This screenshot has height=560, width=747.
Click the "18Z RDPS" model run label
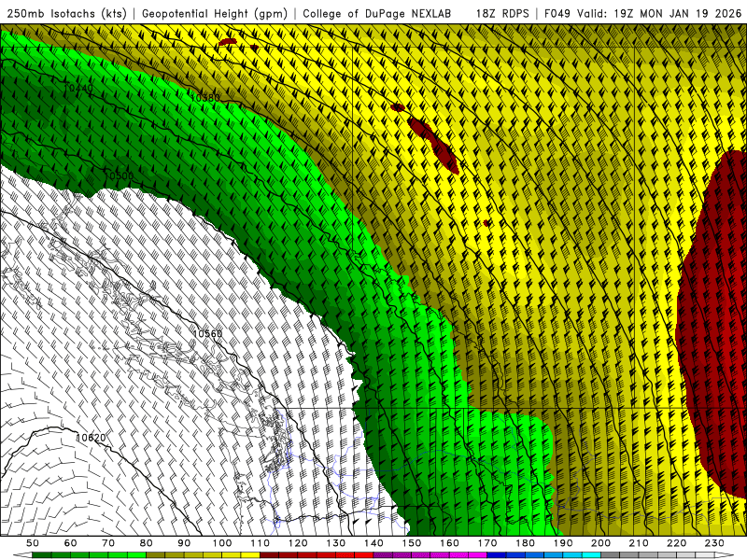pos(502,14)
